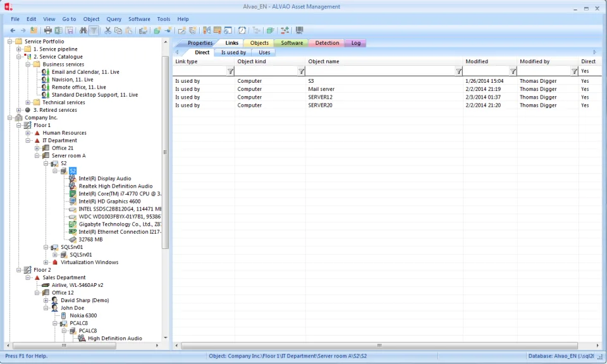Click the Forward arrow toolbar icon
The width and height of the screenshot is (607, 364).
point(23,30)
